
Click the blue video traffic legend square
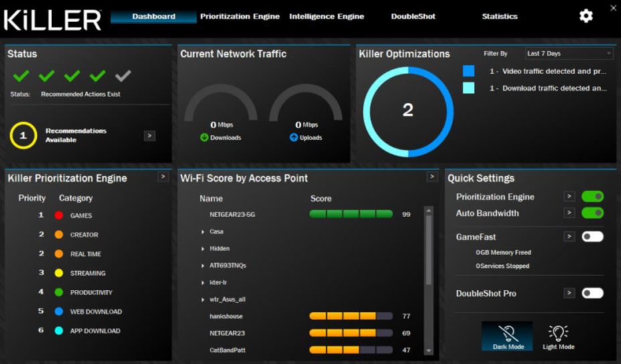(x=469, y=71)
